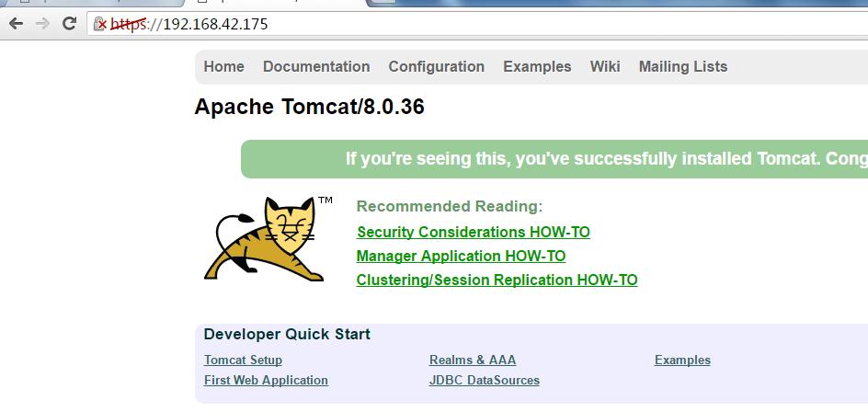Click the Recommended Reading heading
Viewport: 868px width, 412px height.
[x=450, y=207]
